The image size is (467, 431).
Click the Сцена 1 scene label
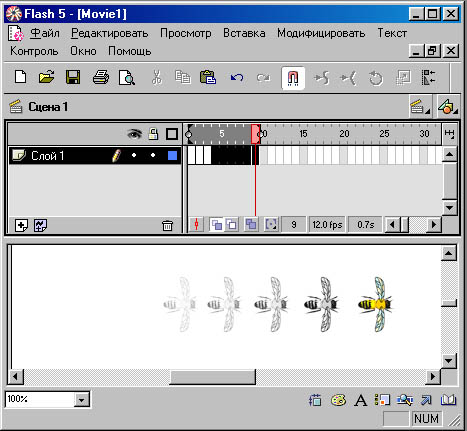click(x=48, y=107)
